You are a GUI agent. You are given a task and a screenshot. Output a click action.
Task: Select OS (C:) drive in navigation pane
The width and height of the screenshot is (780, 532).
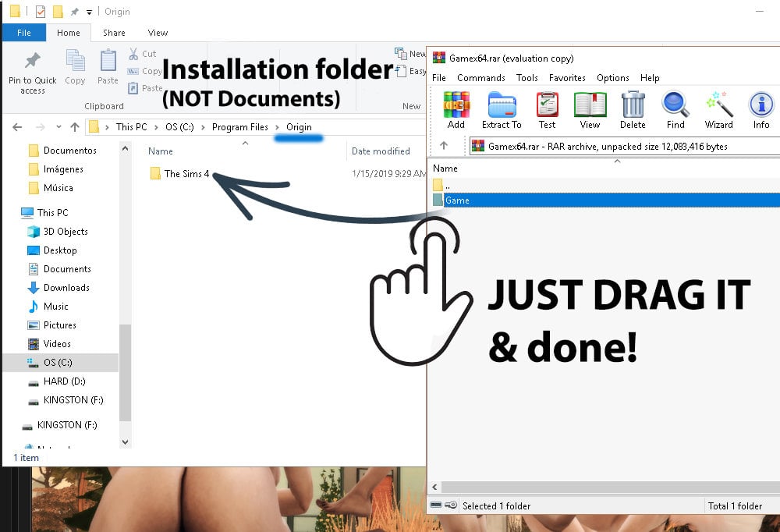(58, 362)
